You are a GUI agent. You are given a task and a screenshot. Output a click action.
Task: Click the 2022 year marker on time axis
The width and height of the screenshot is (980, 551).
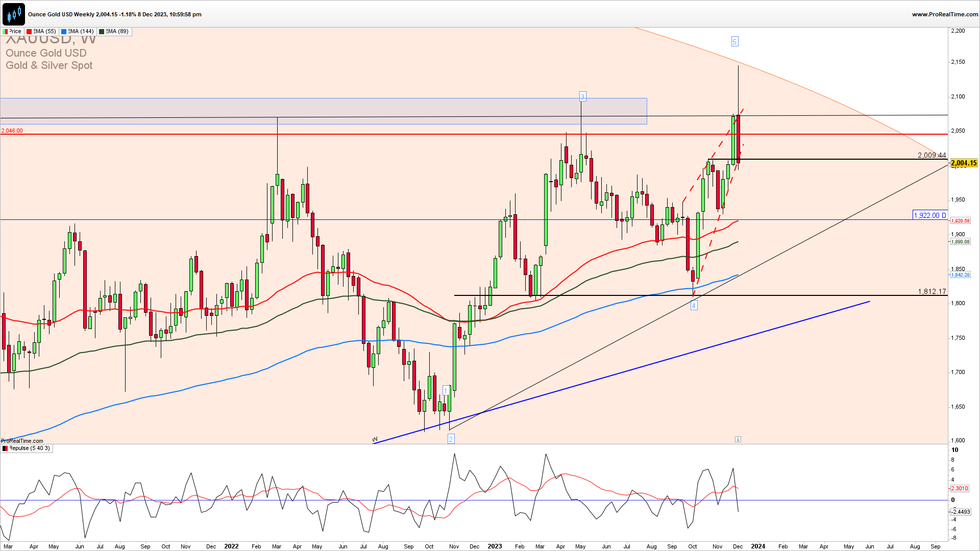pyautogui.click(x=231, y=546)
